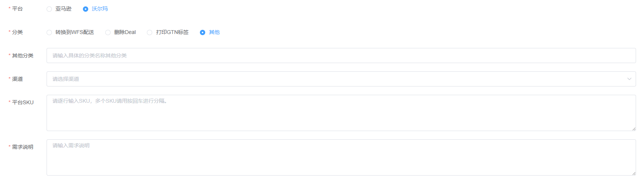
Task: Click the 需求说明 textarea resize handle
Action: [x=634, y=173]
